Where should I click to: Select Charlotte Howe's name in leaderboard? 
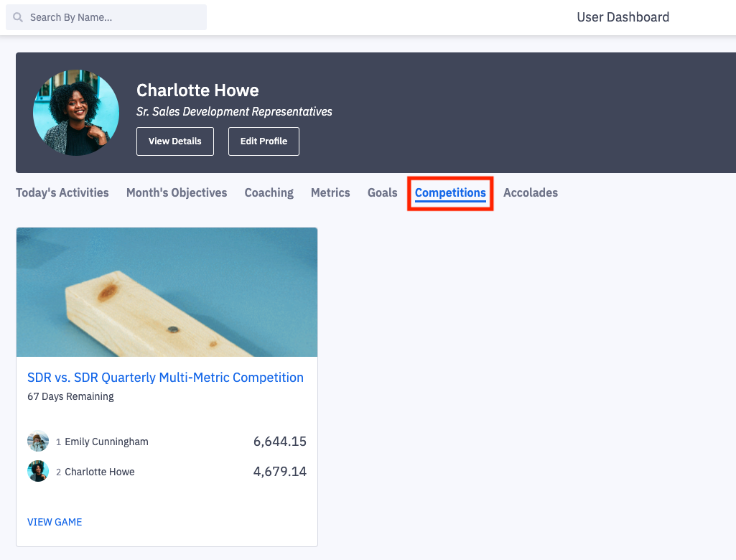pos(100,472)
